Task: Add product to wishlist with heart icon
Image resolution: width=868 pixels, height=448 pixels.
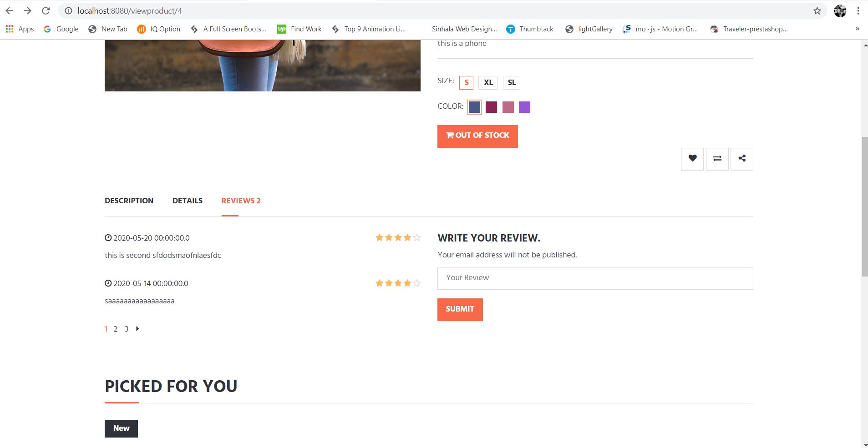Action: (692, 159)
